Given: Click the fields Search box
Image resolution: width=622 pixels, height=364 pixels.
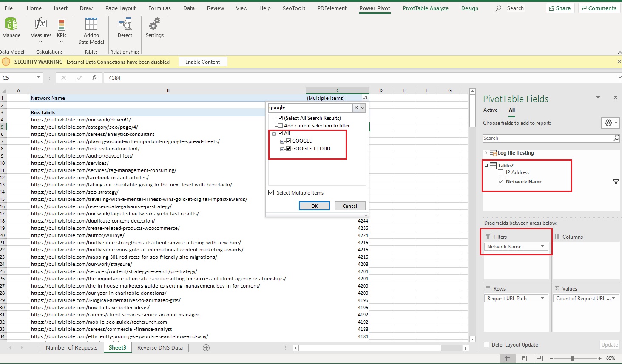Looking at the screenshot, I should click(548, 138).
